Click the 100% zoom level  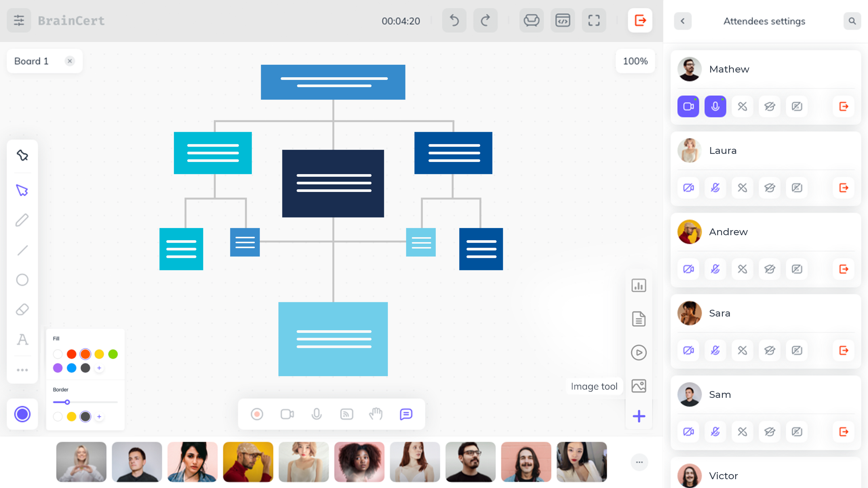(635, 61)
